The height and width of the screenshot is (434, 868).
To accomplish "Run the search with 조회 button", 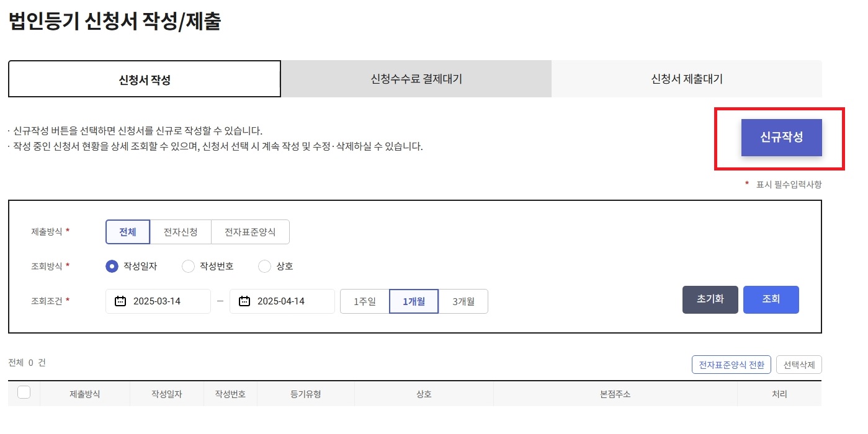I will click(x=771, y=299).
